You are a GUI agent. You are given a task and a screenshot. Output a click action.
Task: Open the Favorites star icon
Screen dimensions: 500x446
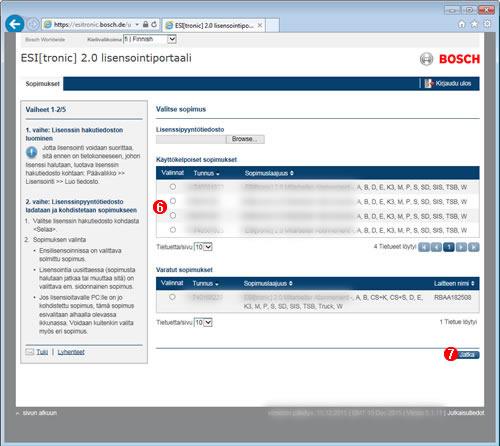click(x=474, y=24)
